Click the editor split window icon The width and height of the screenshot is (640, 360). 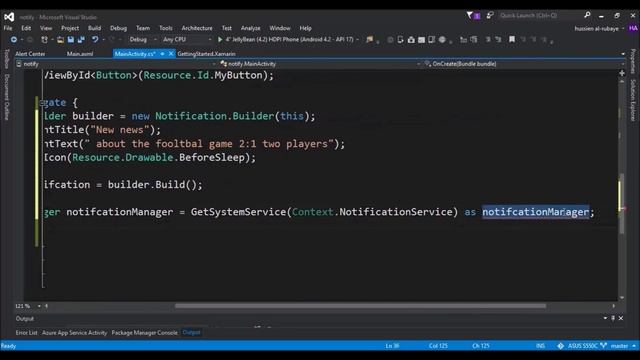point(622,73)
